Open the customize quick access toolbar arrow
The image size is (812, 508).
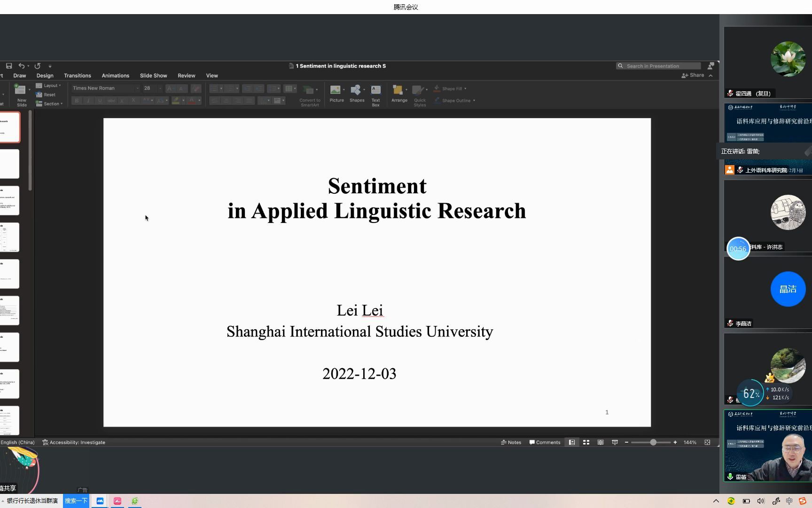tap(50, 66)
